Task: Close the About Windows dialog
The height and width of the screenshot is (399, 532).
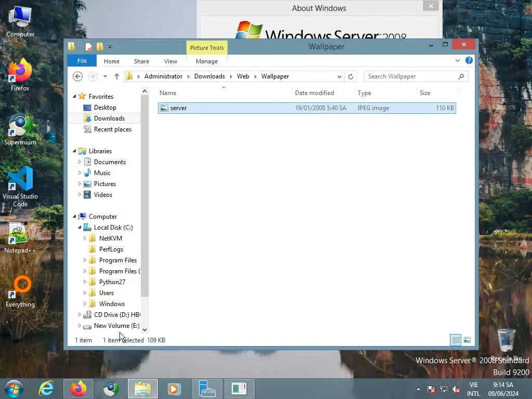Action: 431,6
